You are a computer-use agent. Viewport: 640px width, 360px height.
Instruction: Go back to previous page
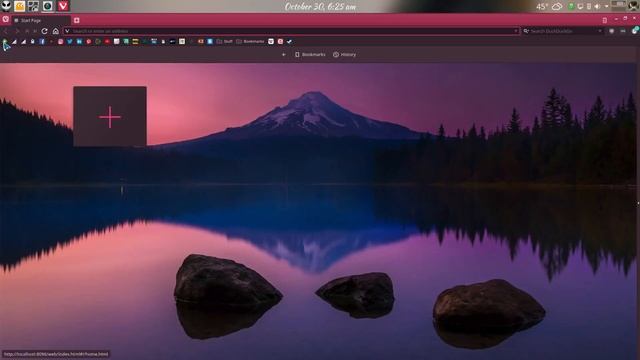pyautogui.click(x=6, y=31)
